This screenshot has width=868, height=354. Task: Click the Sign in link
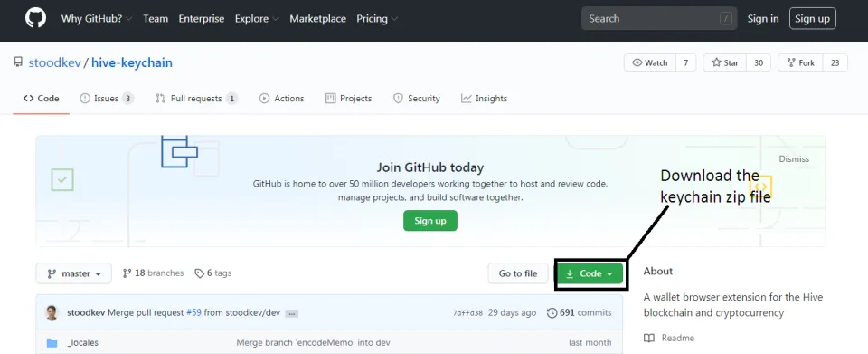click(x=763, y=18)
